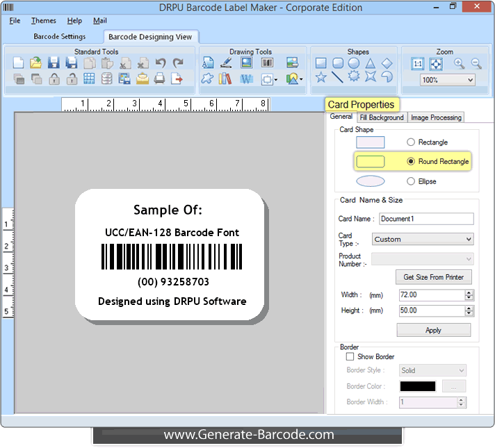
Task: Choose the Ellipse card shape option
Action: (411, 181)
